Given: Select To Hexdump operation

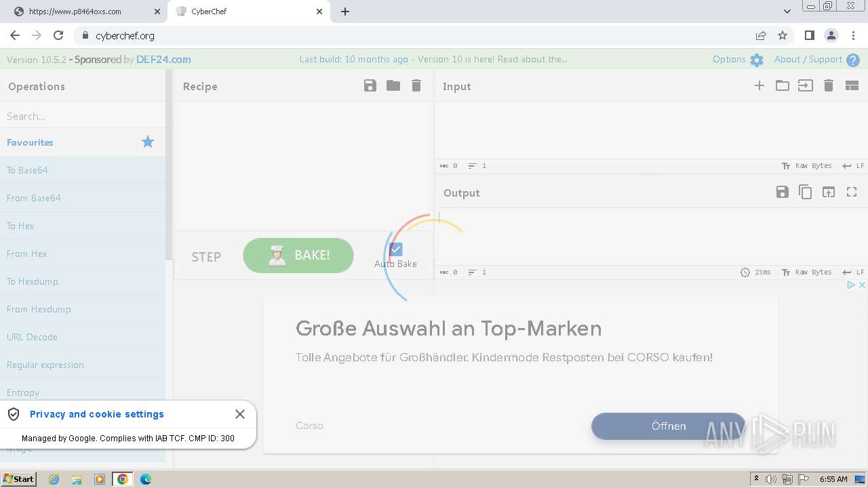Looking at the screenshot, I should pos(83,281).
